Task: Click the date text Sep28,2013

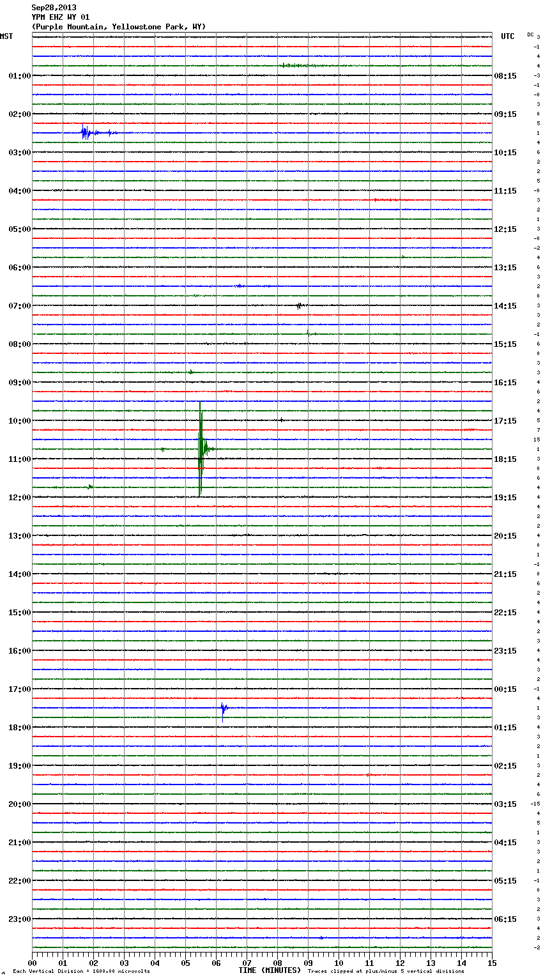Action: [54, 8]
